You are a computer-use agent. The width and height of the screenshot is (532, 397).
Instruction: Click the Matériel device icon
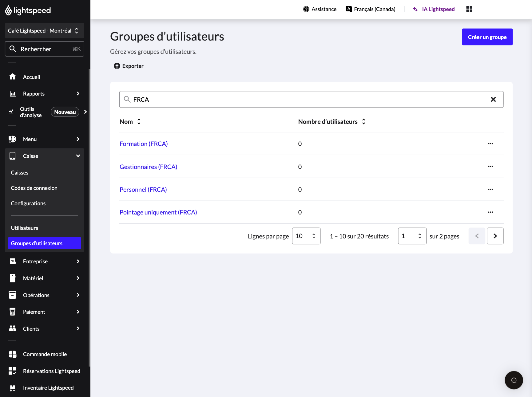12,278
